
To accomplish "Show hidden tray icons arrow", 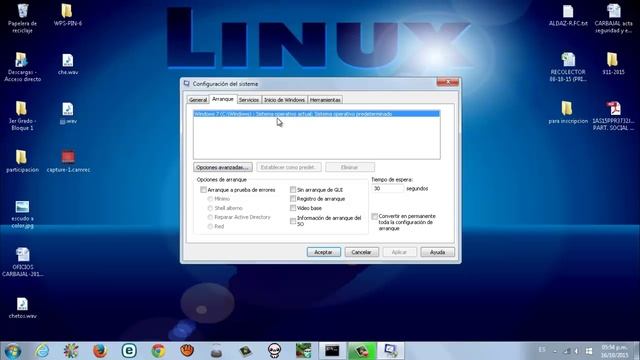I will point(555,351).
